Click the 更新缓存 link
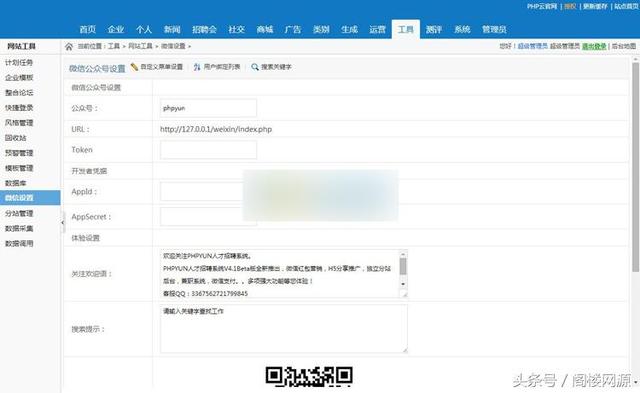This screenshot has height=393, width=640. tap(595, 7)
